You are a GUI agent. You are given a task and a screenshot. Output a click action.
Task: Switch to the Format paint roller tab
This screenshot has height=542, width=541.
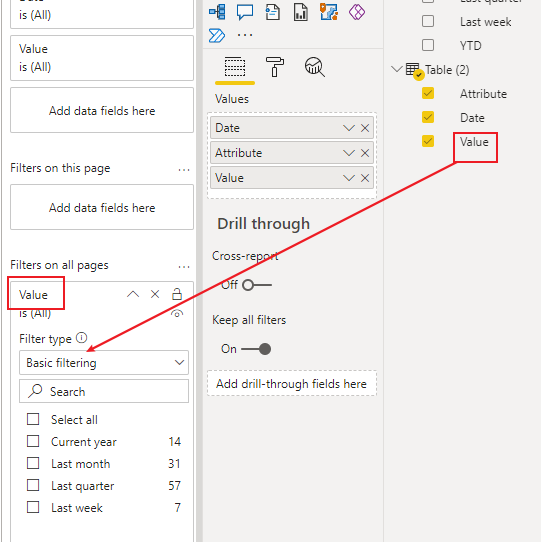[275, 67]
